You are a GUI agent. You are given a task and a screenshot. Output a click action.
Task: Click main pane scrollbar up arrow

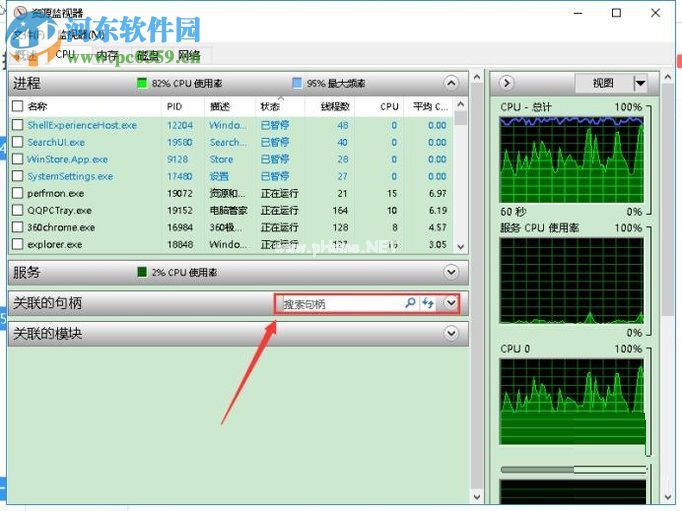[x=477, y=77]
